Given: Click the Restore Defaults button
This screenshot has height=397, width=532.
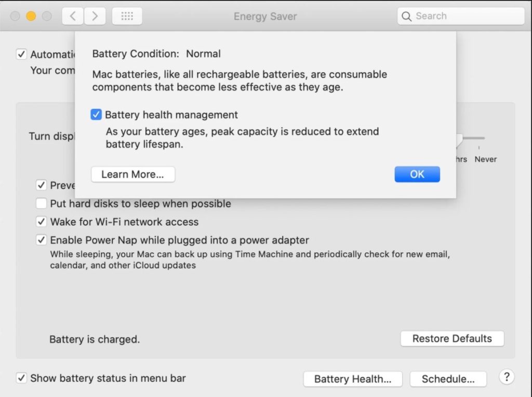Looking at the screenshot, I should 452,338.
